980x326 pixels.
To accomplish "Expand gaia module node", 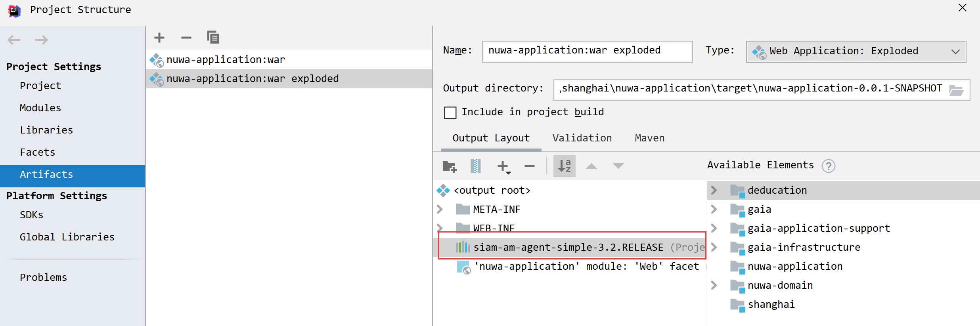I will [714, 209].
